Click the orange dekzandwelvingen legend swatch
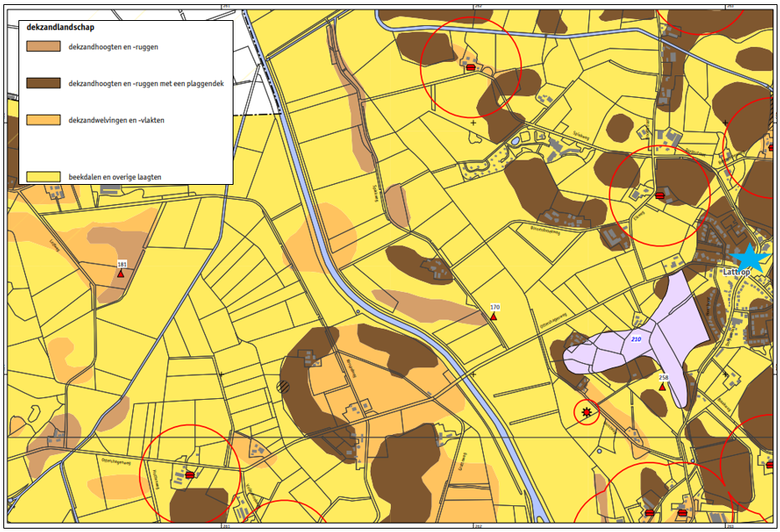 coord(44,120)
